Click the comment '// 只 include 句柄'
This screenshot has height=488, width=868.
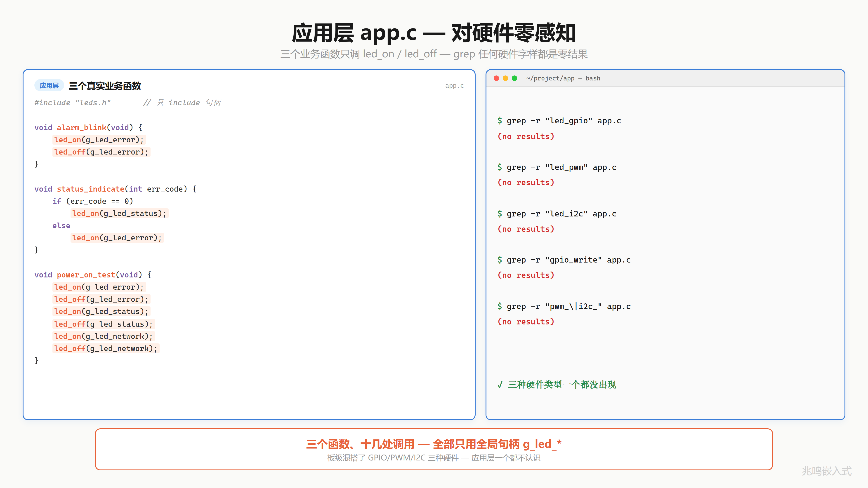pos(182,103)
